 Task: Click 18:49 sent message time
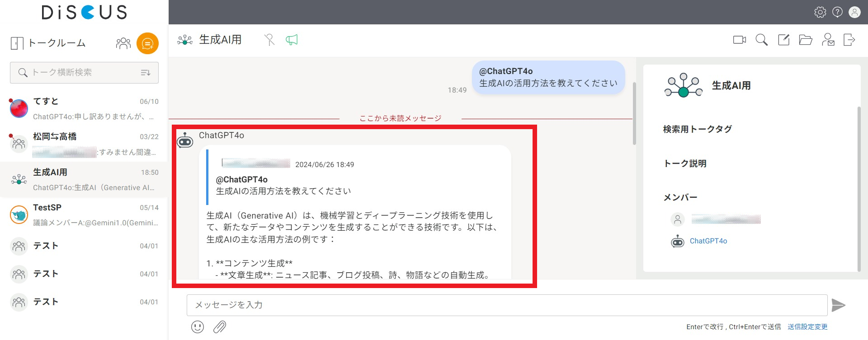[457, 90]
